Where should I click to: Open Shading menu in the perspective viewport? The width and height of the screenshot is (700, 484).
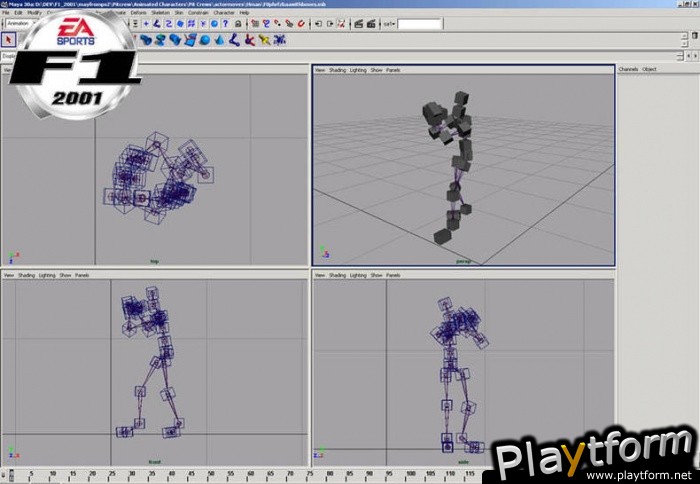coord(336,70)
